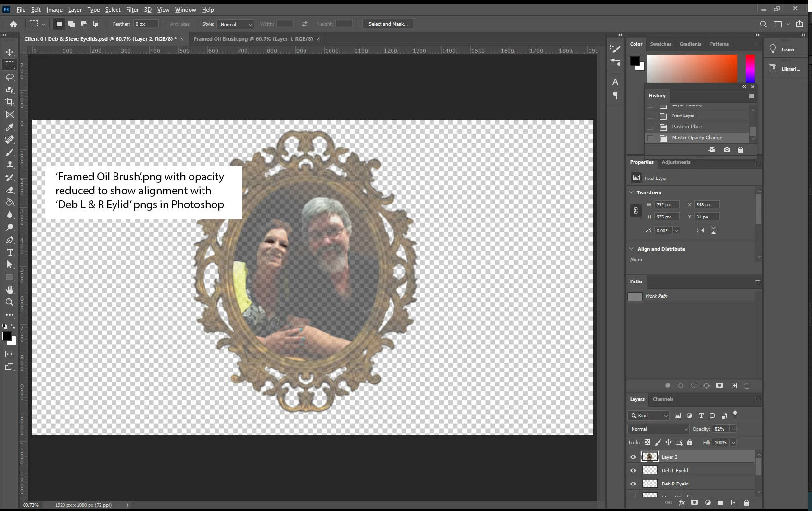Viewport: 812px width, 511px height.
Task: Select the Horizontal Type tool
Action: coord(10,252)
